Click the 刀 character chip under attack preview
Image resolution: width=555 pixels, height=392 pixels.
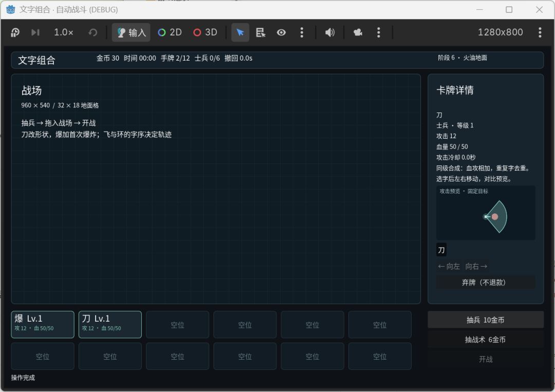click(441, 250)
